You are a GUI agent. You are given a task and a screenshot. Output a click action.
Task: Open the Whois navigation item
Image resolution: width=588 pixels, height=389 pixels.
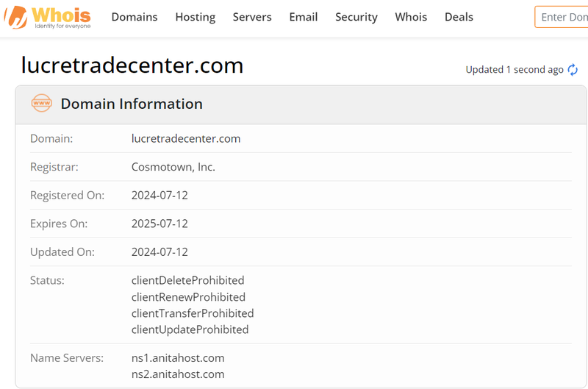411,17
